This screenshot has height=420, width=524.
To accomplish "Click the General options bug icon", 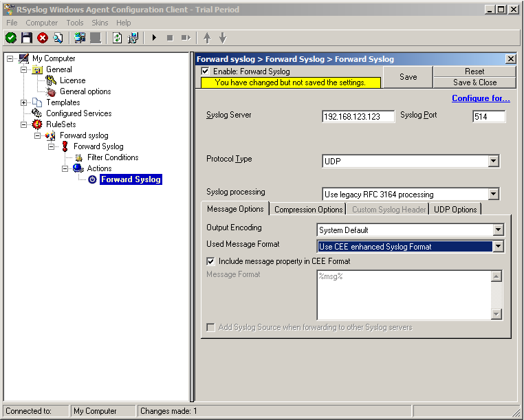I will click(x=51, y=91).
